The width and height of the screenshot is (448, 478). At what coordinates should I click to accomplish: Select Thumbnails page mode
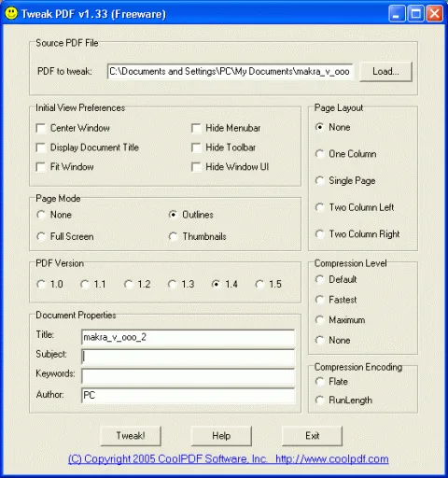(173, 236)
